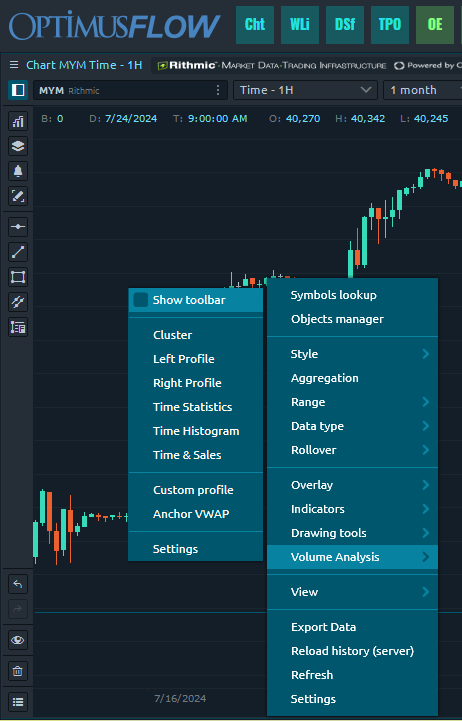462x721 pixels.
Task: Click the MYM Rithmic symbol field
Action: 131,90
